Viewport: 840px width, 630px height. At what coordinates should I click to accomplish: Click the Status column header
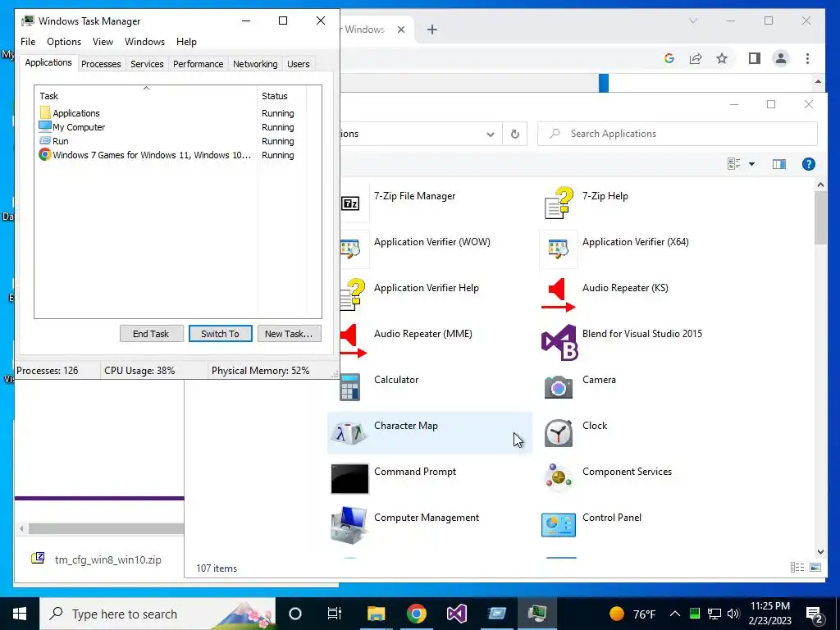coord(282,96)
